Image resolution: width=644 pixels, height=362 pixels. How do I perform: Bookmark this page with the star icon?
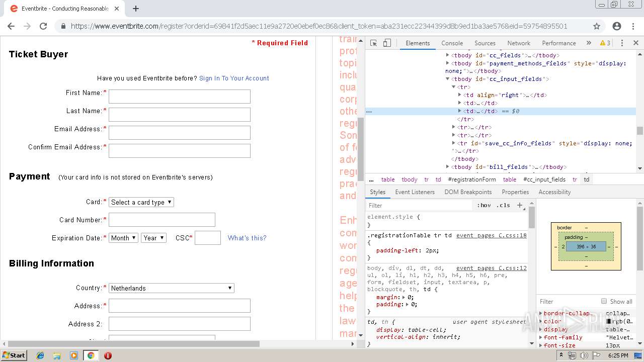coord(597,26)
